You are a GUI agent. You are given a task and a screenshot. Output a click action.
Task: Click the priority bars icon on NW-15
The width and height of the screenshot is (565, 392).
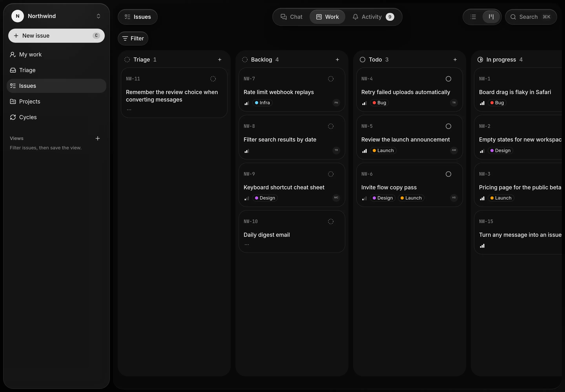(x=482, y=245)
